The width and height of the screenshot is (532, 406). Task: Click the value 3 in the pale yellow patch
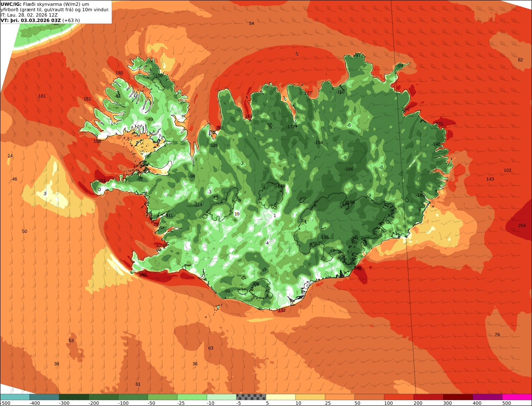[45, 193]
